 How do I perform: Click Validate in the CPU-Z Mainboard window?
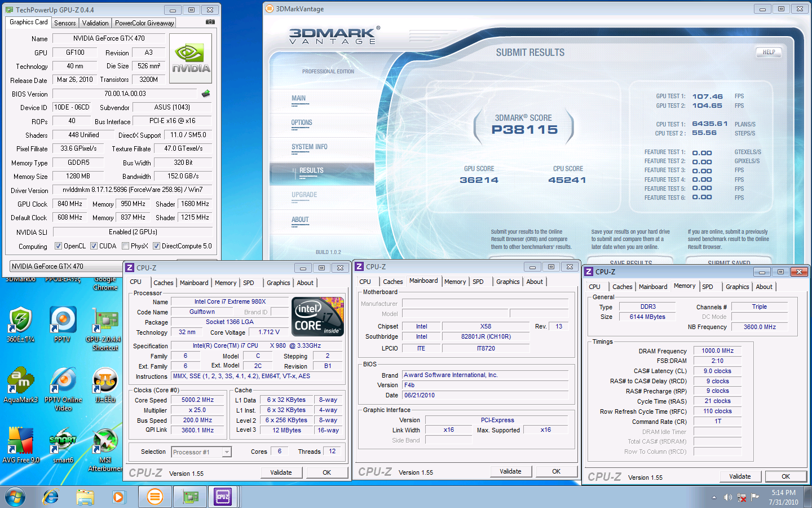coord(510,471)
